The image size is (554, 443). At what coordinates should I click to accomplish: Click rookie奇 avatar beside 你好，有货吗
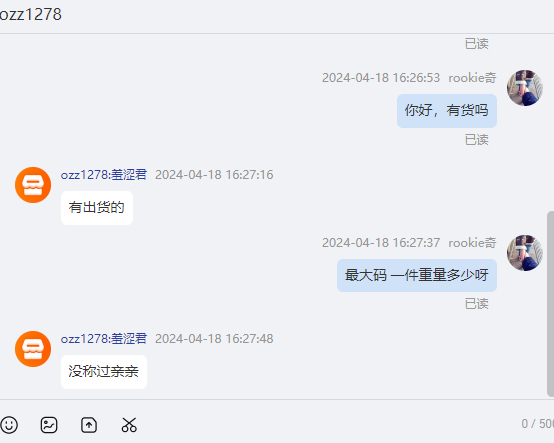point(525,88)
